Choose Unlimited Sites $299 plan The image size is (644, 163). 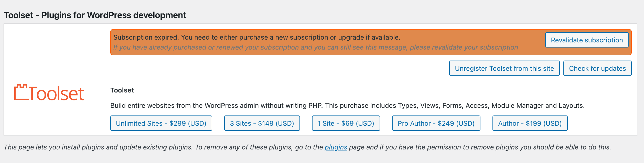(161, 123)
